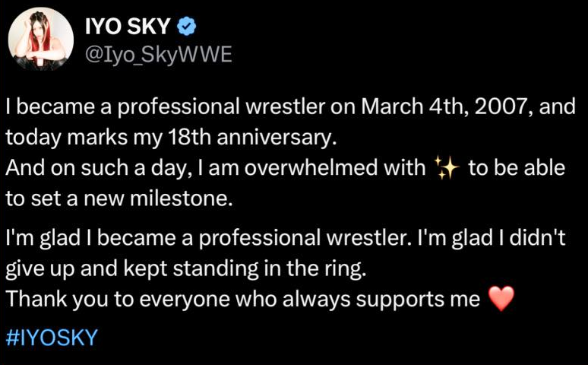Click the word "milestone" in the tweet
Viewport: 588px width, 365px height.
(x=179, y=198)
